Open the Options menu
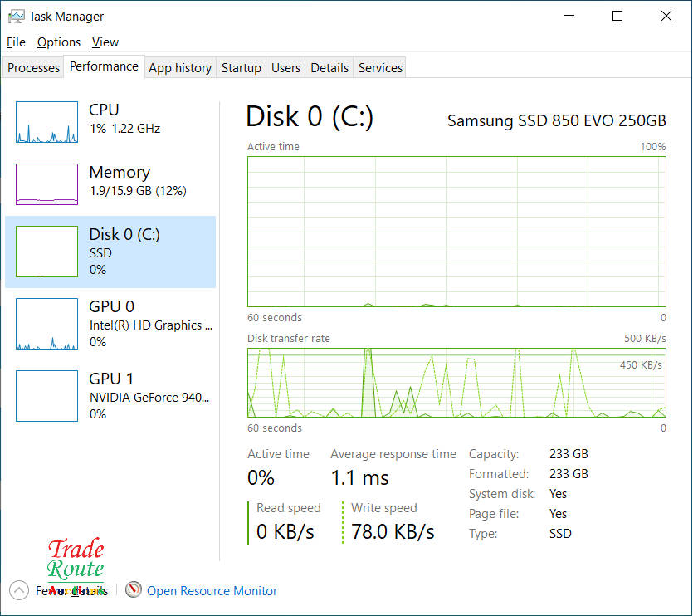 (59, 42)
